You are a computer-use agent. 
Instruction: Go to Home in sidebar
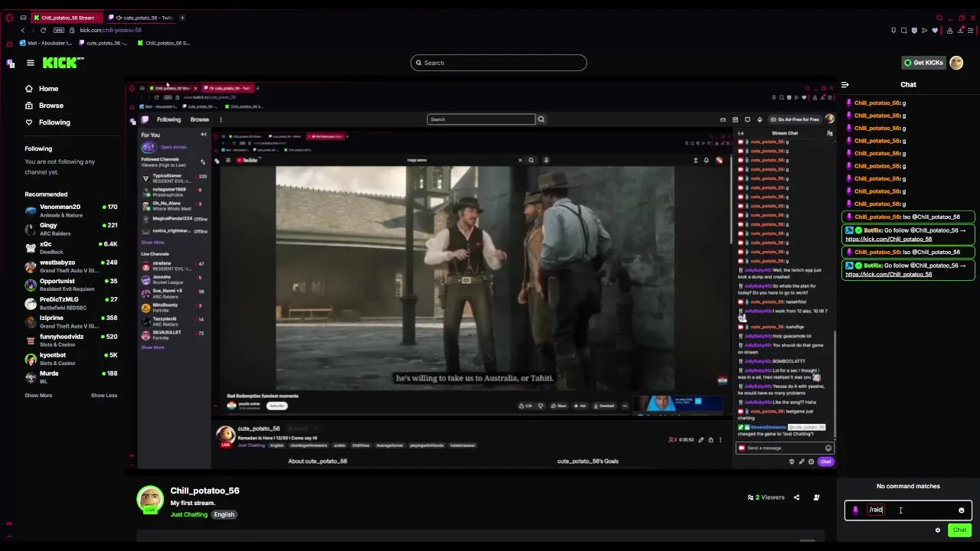(x=48, y=89)
